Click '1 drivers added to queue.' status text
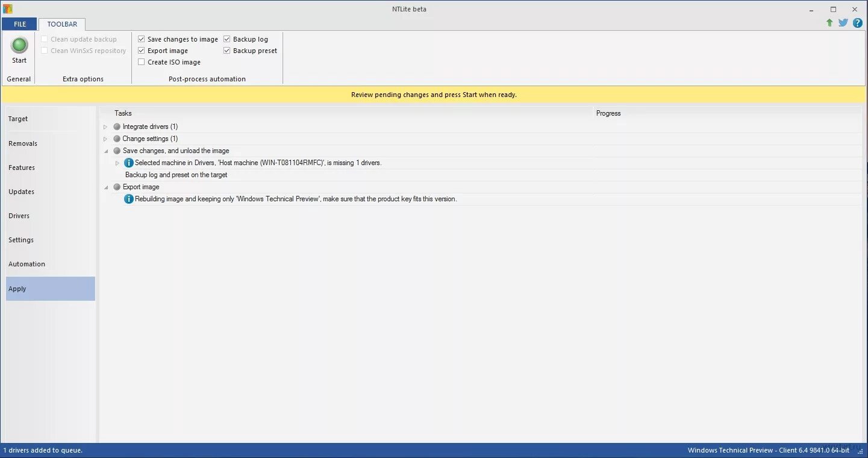Image resolution: width=868 pixels, height=458 pixels. tap(43, 450)
